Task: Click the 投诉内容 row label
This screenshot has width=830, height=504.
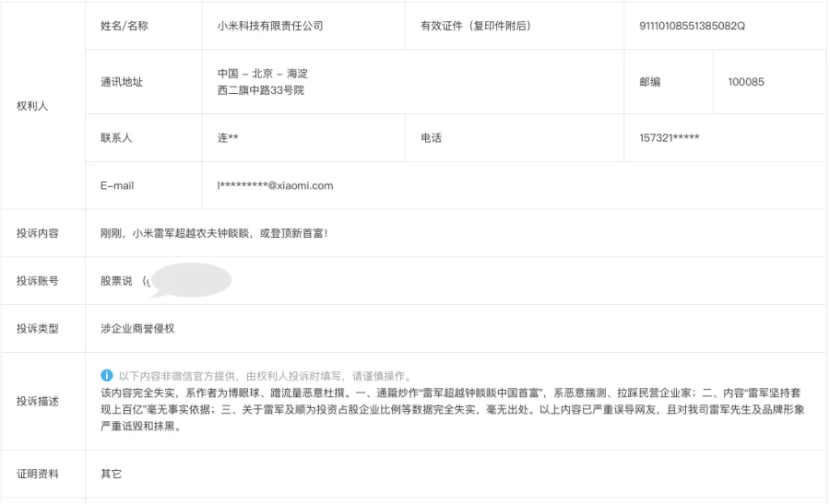Action: tap(38, 233)
